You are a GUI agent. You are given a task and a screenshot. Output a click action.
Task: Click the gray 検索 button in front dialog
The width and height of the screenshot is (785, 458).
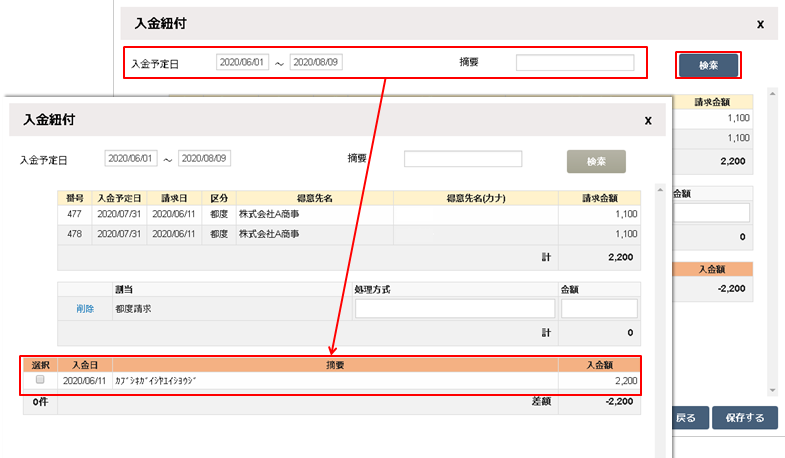(596, 161)
